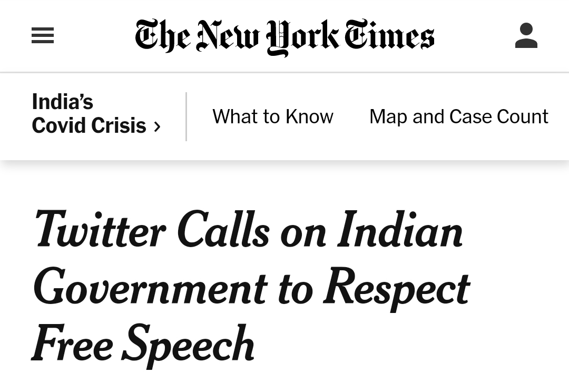Click the chevron beside Covid Crisis
The height and width of the screenshot is (392, 569).
[x=157, y=127]
